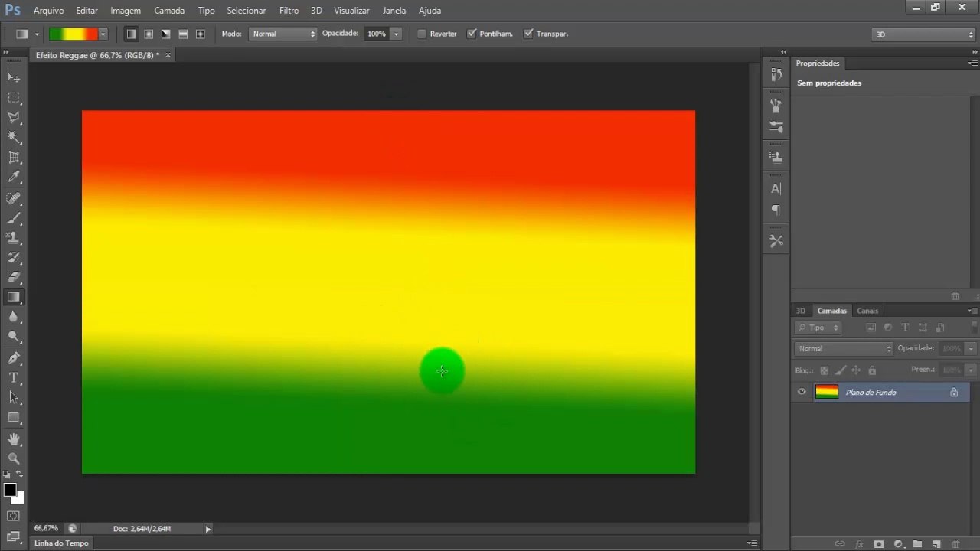Screen dimensions: 980x551
Task: Select the Pen tool
Action: (14, 358)
